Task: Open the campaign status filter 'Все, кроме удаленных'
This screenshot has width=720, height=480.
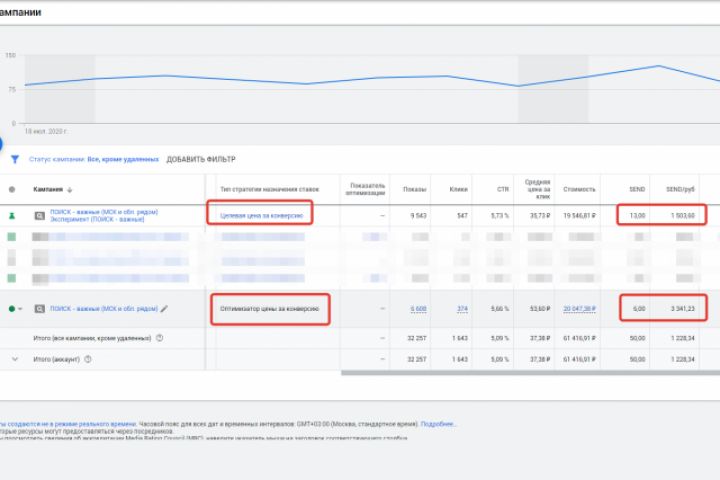Action: 123,159
